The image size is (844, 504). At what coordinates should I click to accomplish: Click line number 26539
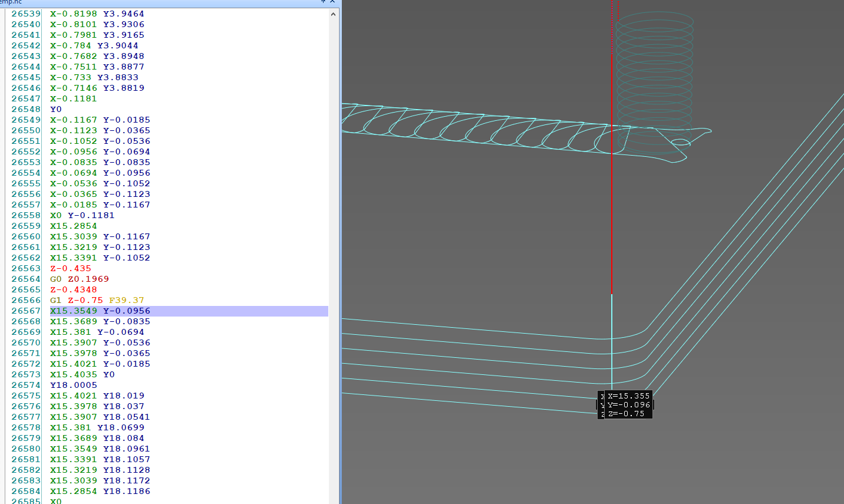tap(26, 14)
